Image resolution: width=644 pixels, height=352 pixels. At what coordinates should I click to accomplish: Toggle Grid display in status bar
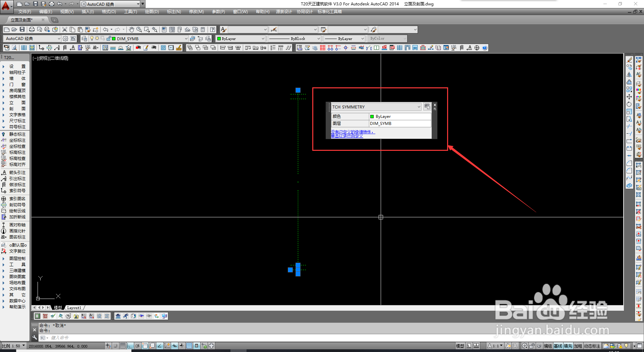click(123, 346)
